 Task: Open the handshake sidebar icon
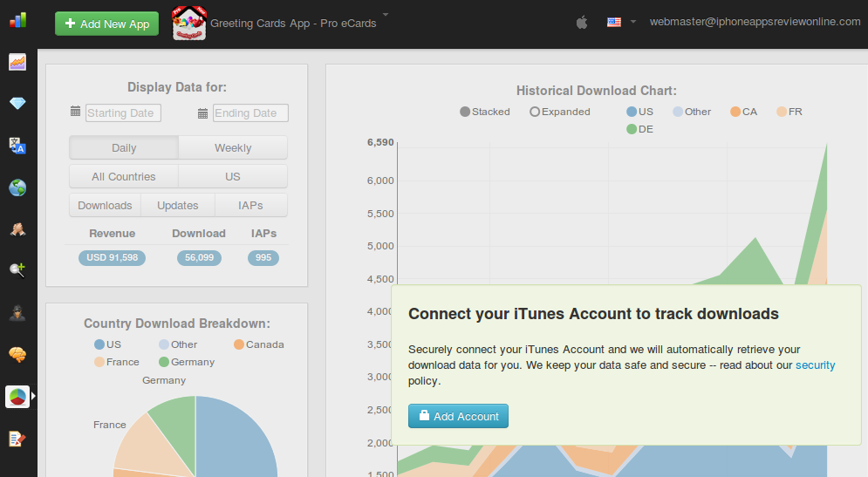point(17,229)
